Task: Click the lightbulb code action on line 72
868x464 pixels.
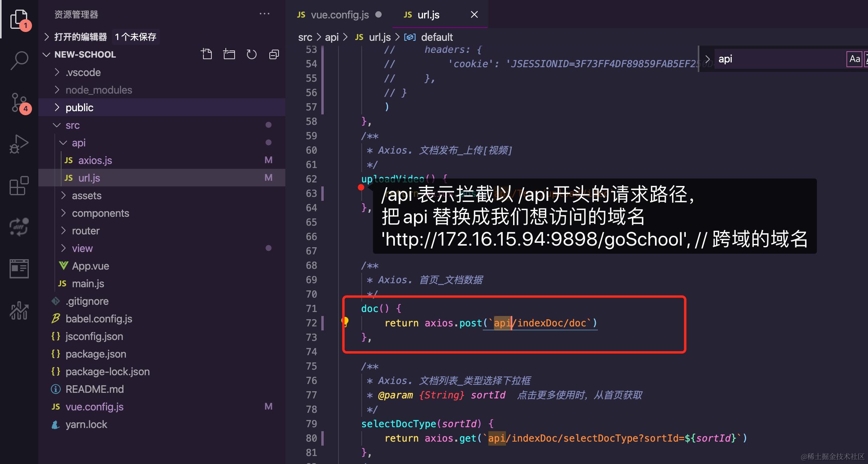Action: (345, 322)
